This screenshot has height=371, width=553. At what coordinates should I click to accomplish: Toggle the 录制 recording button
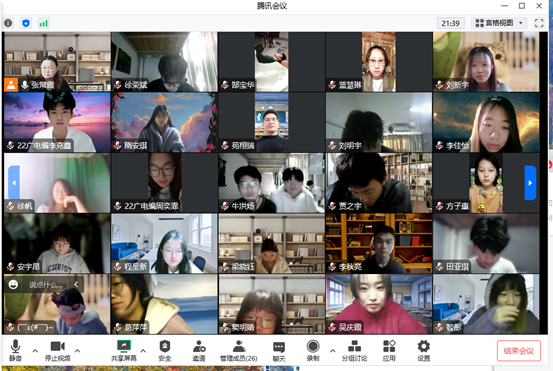pos(313,351)
